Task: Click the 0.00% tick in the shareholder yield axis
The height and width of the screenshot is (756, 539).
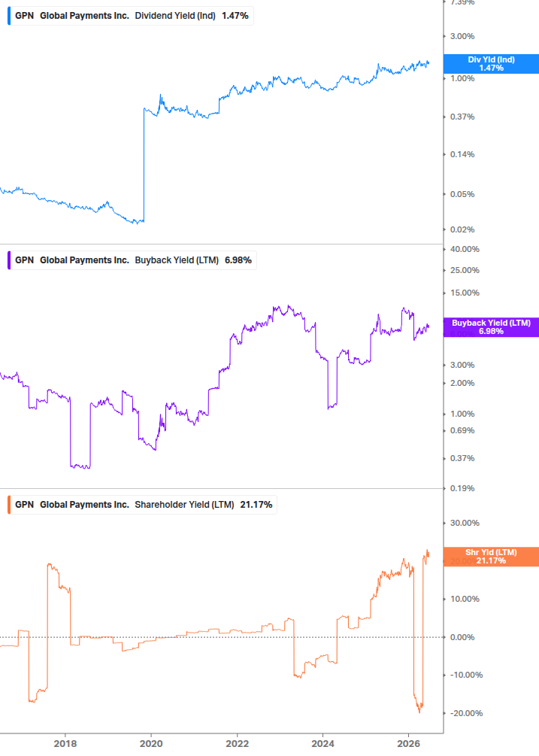Action: (462, 637)
